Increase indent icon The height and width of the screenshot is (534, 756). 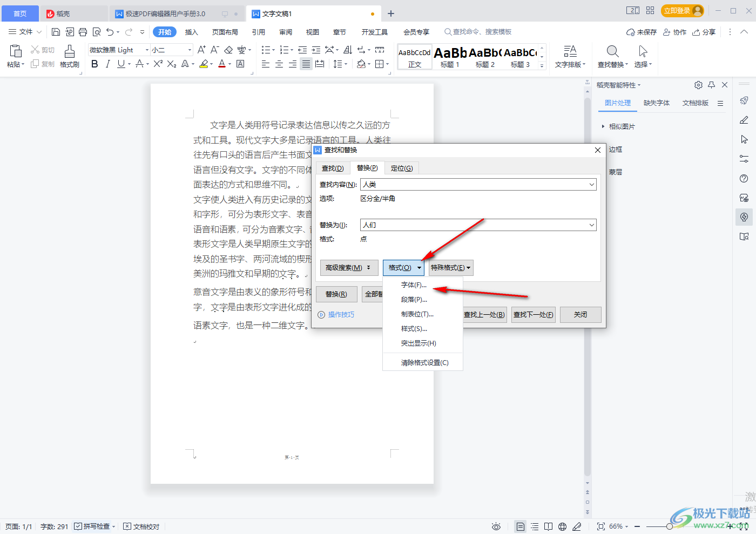[316, 50]
